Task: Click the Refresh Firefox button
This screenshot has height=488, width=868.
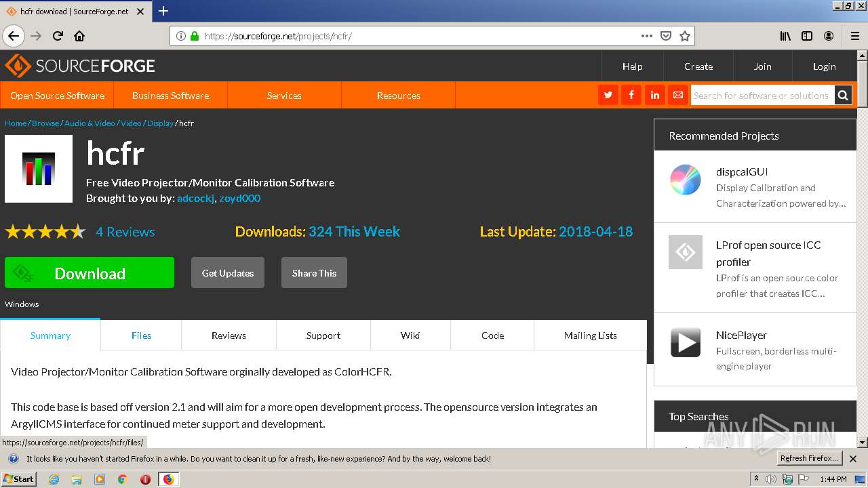Action: pos(809,459)
